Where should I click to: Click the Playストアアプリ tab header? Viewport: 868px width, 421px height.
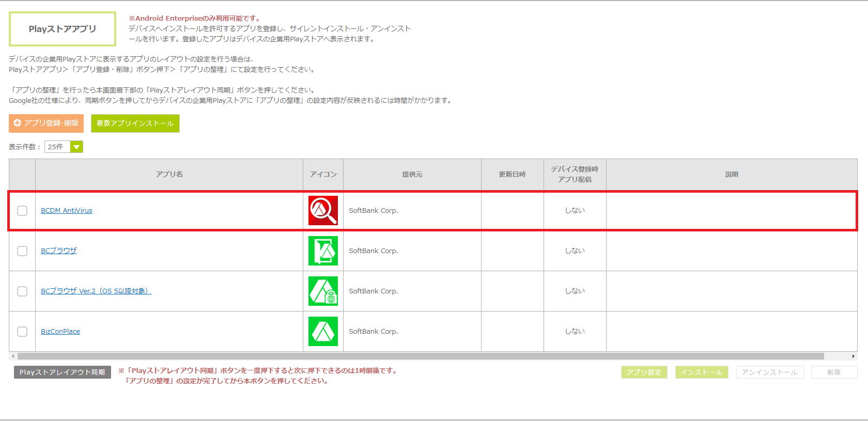(63, 29)
